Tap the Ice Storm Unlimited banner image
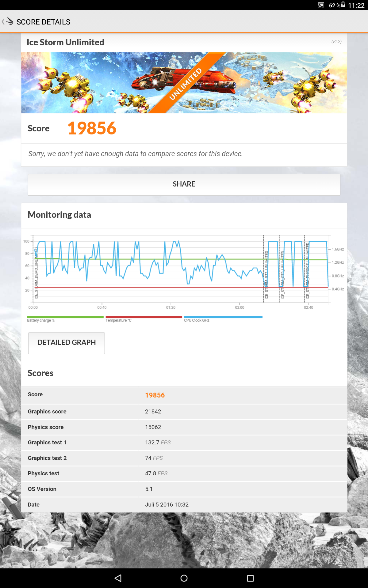 point(184,83)
